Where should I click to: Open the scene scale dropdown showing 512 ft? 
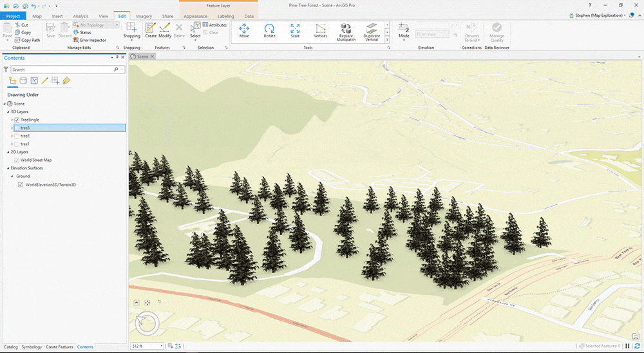click(x=162, y=347)
